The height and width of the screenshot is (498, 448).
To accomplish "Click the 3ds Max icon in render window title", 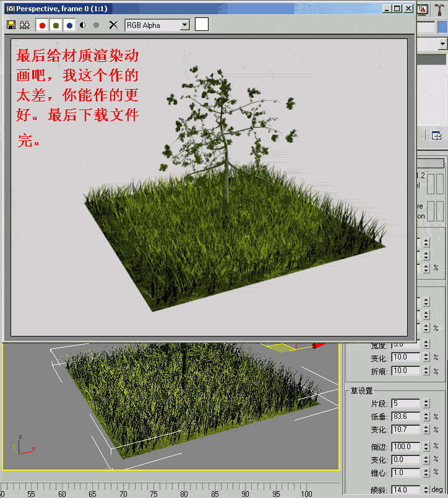I will pos(11,9).
